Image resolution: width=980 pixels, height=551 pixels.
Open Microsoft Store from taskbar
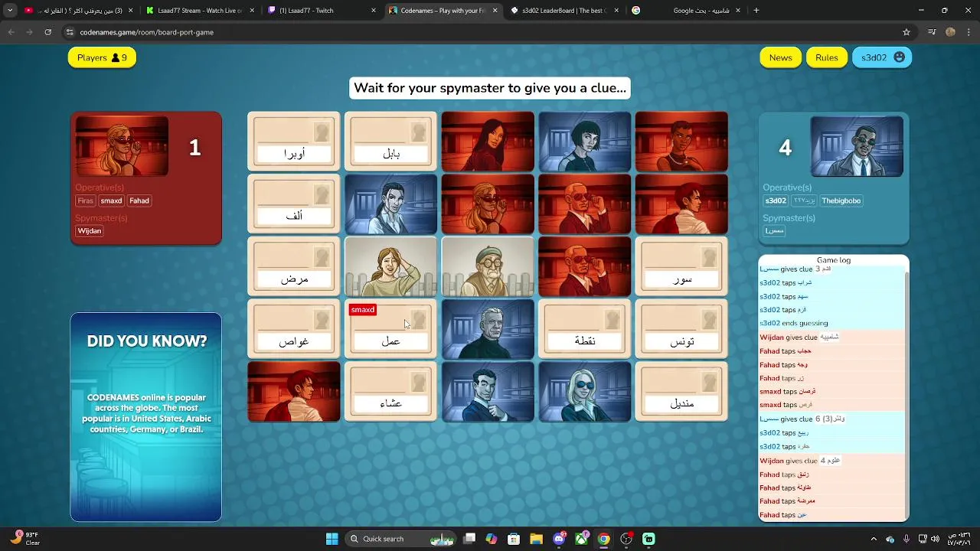coord(514,539)
